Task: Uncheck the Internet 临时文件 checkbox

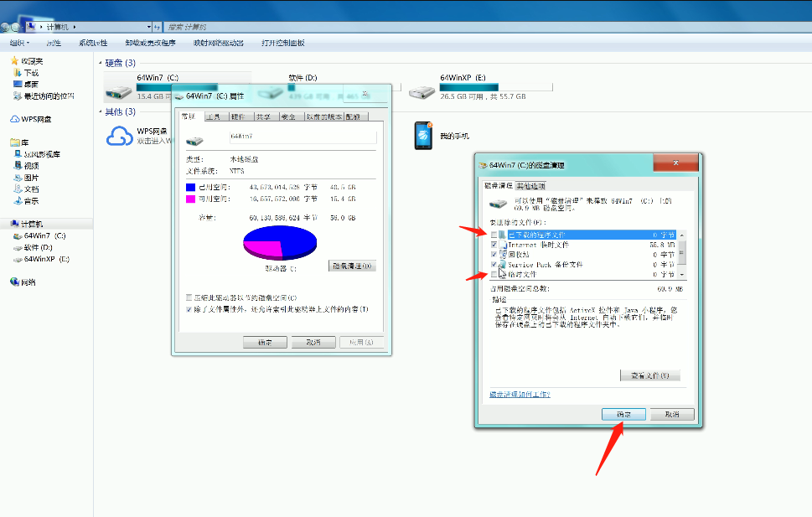Action: [x=494, y=245]
